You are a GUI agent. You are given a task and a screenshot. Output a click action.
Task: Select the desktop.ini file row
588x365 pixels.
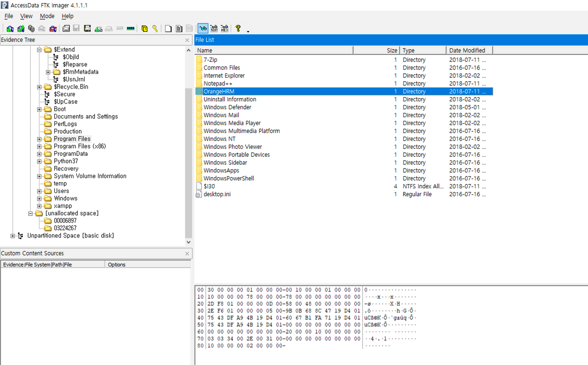tap(344, 194)
